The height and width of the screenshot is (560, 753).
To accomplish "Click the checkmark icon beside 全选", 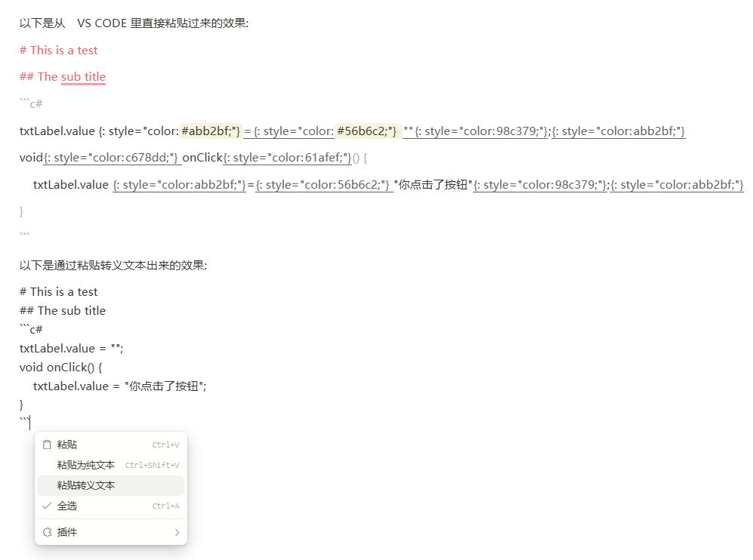I will click(x=47, y=506).
